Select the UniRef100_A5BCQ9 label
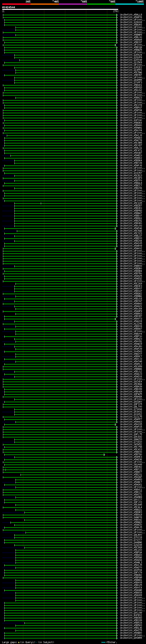Viewport: 146px width, 644px height. pos(131,47)
